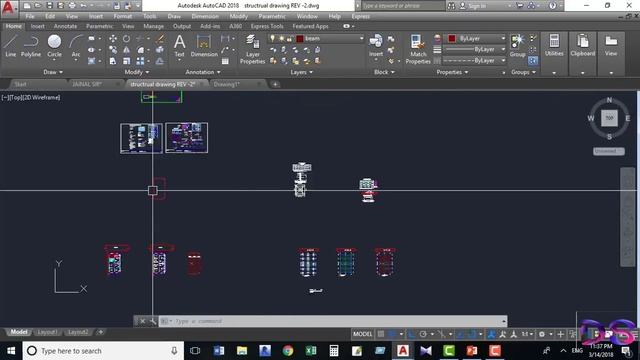The image size is (640, 360).
Task: Switch to the Drawing1 file tab
Action: point(226,84)
